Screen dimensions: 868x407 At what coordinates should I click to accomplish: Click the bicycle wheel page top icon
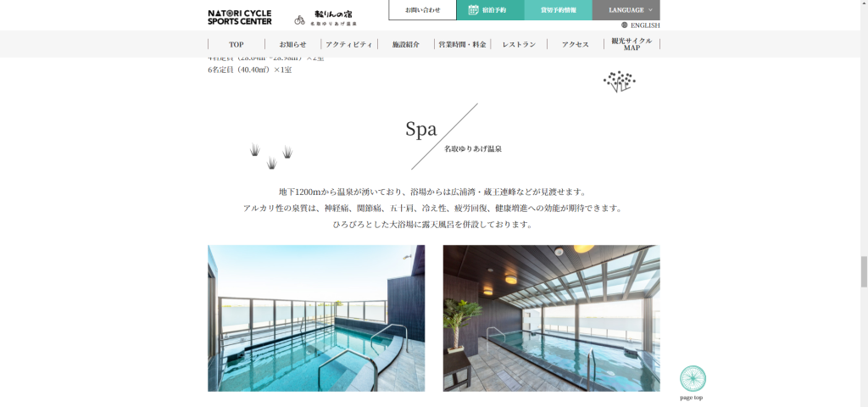693,379
